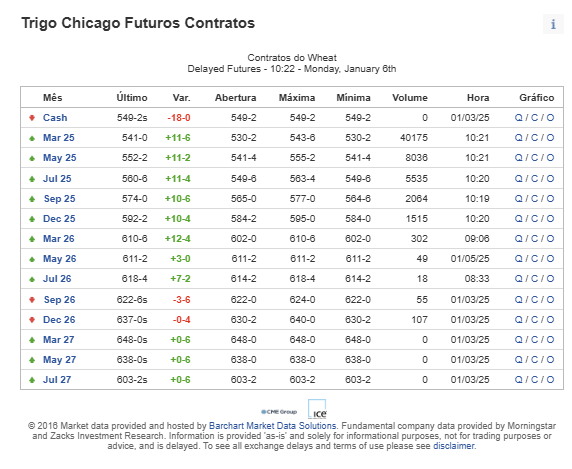Open the Cash contract link

(x=55, y=118)
